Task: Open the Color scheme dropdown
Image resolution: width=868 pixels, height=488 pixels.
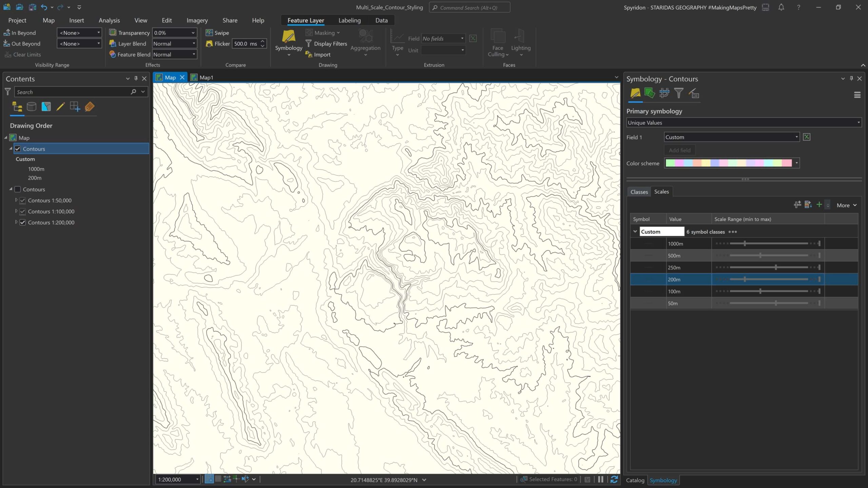Action: pyautogui.click(x=796, y=163)
